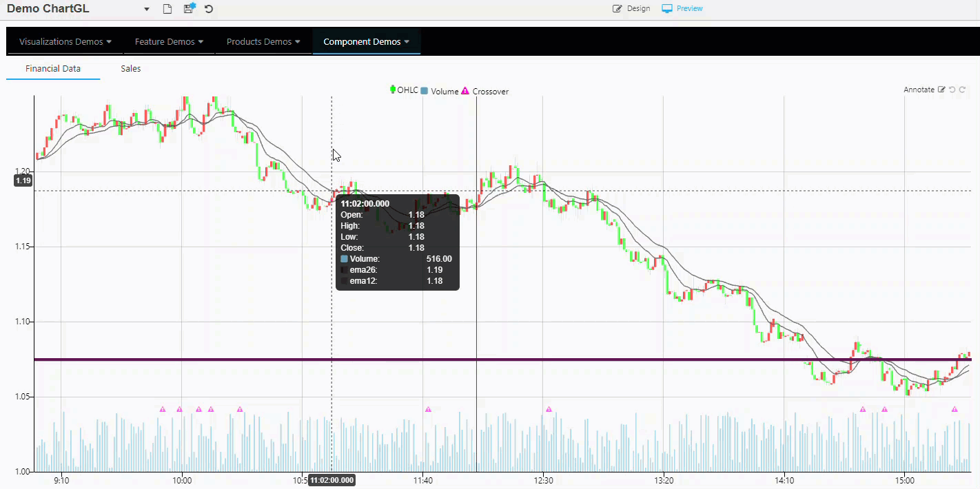Click the thick purple horizontal threshold line

tap(620, 360)
